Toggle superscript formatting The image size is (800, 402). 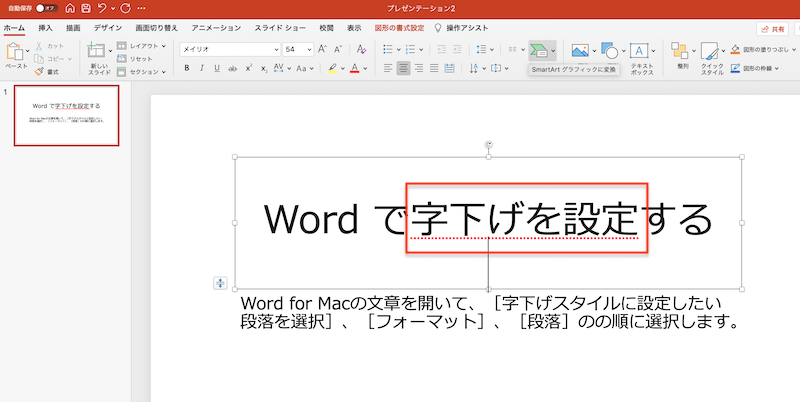[x=248, y=68]
